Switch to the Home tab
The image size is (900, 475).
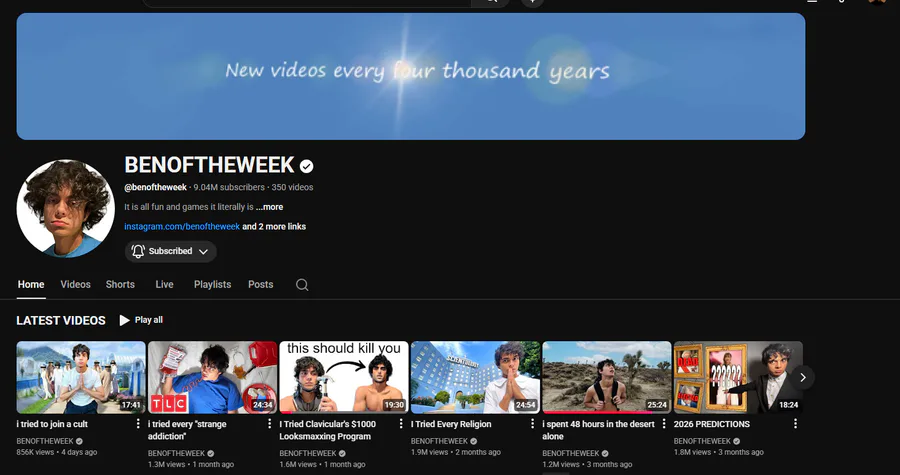(31, 285)
